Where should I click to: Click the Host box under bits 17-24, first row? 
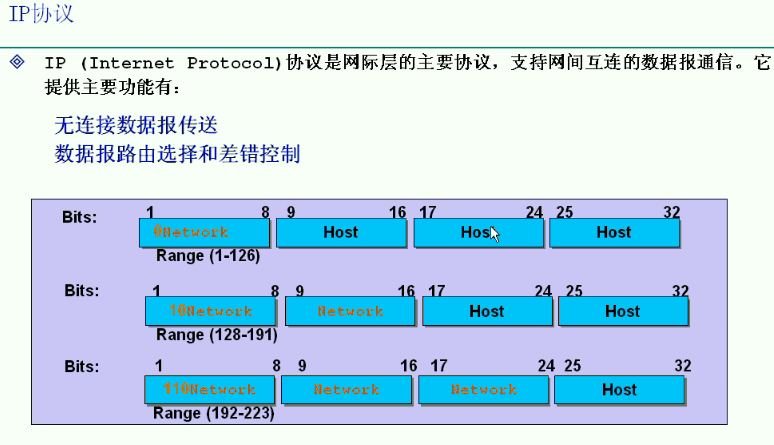478,233
